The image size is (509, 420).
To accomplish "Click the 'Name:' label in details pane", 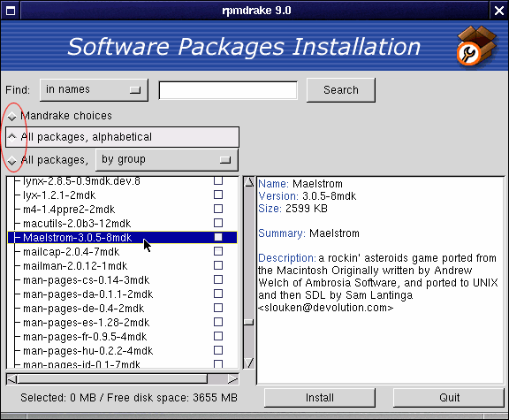I will (x=273, y=184).
